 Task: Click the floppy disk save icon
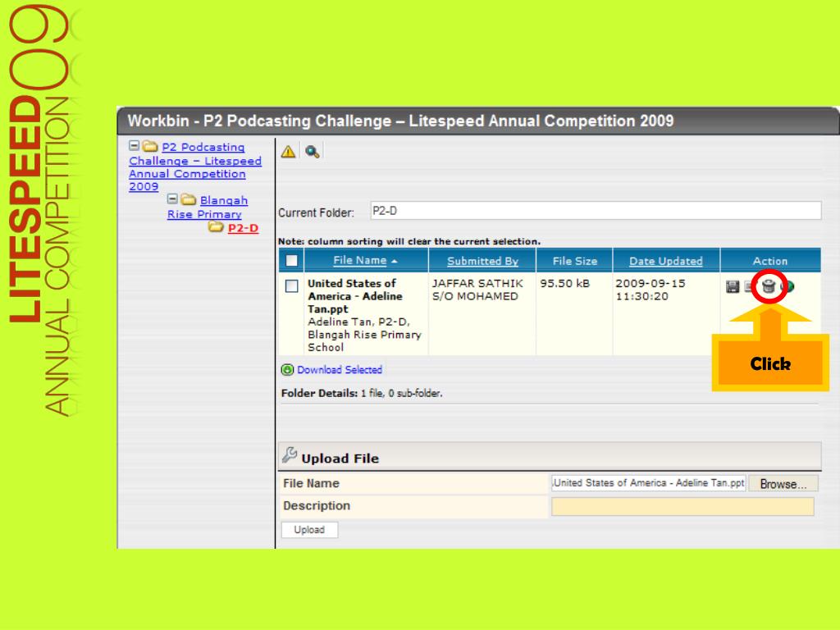click(733, 286)
